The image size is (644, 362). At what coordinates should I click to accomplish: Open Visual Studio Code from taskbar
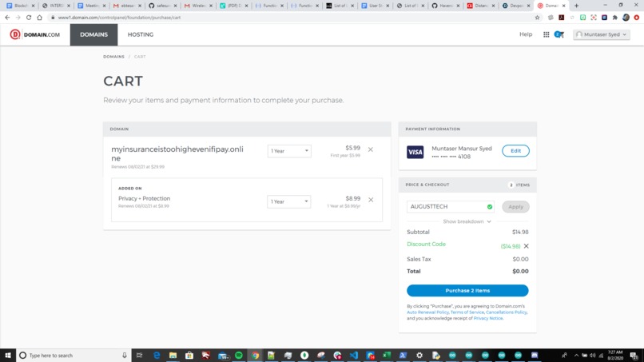tap(354, 355)
